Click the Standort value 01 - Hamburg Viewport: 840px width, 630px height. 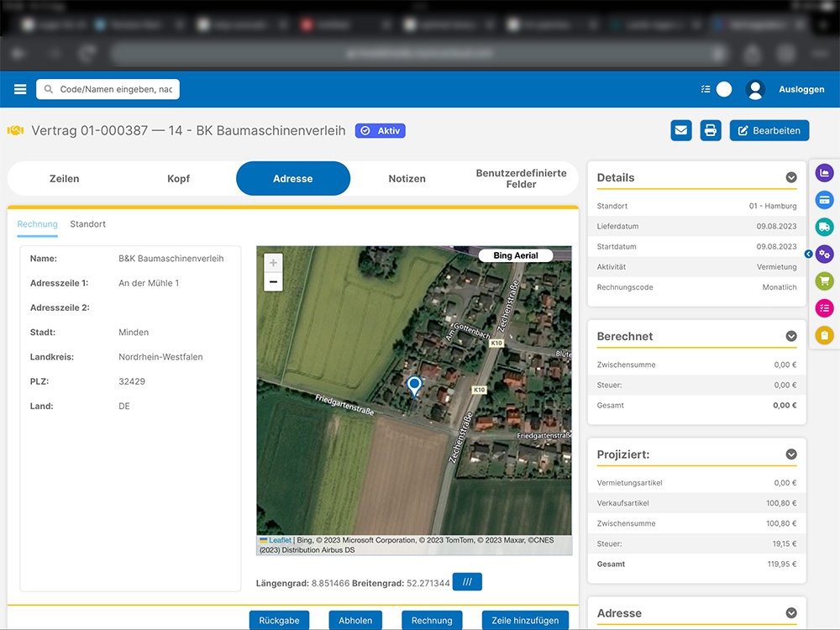pos(773,206)
